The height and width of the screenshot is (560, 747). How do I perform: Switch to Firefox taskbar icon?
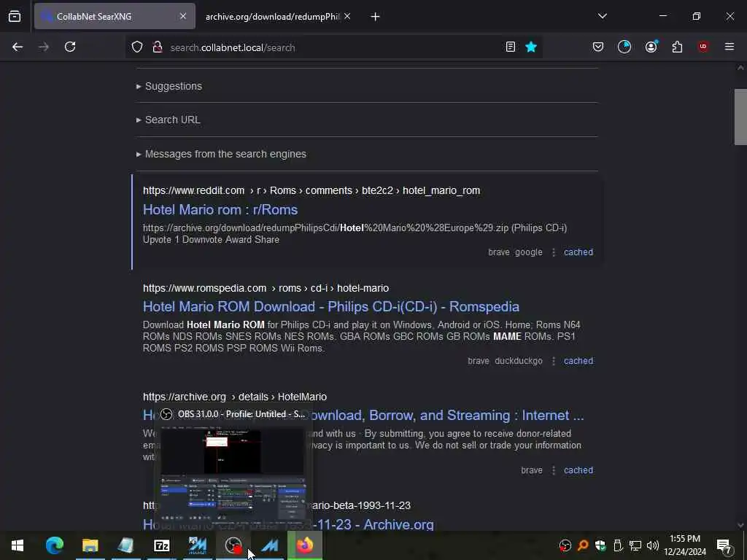305,545
